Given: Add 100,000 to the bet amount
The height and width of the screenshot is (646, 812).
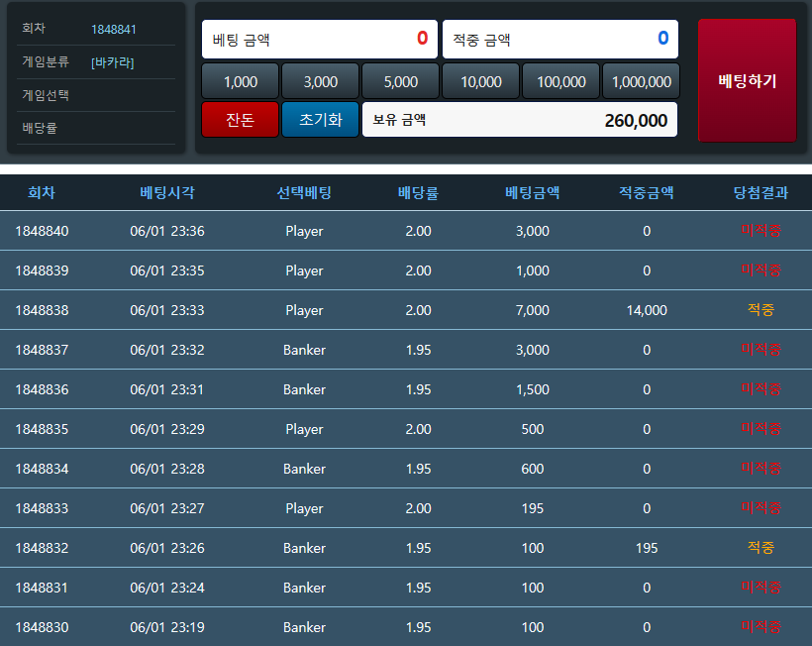Looking at the screenshot, I should pos(561,82).
